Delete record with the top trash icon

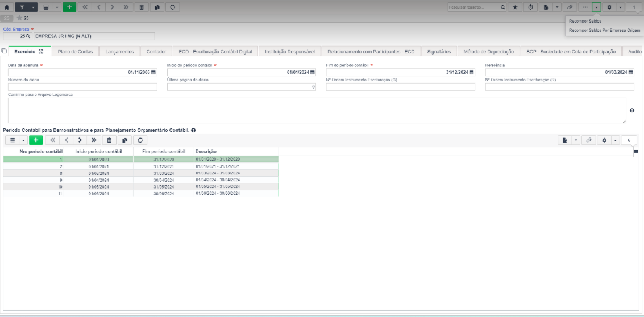(x=142, y=7)
